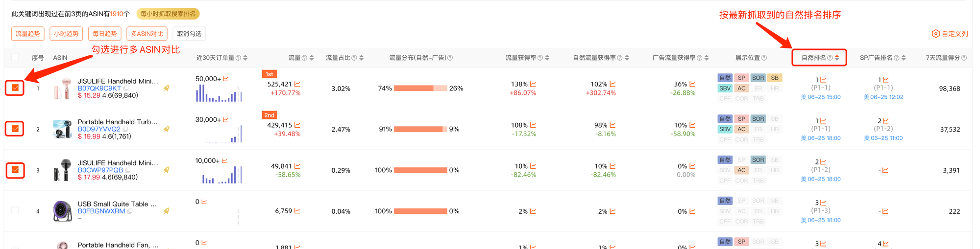Click trend icon next to 50,000+ orders

[226, 79]
